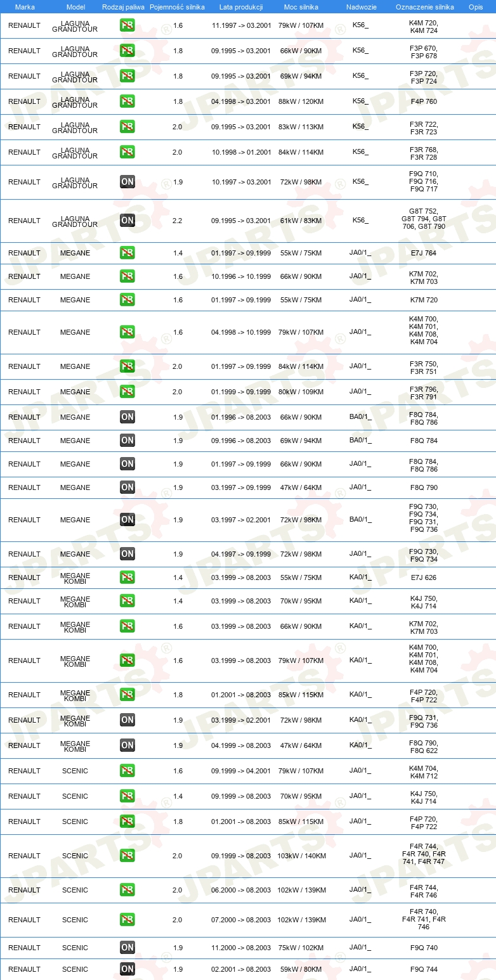
Task: Select the date cell 01.1996 -> 08.2003
Action: point(241,417)
